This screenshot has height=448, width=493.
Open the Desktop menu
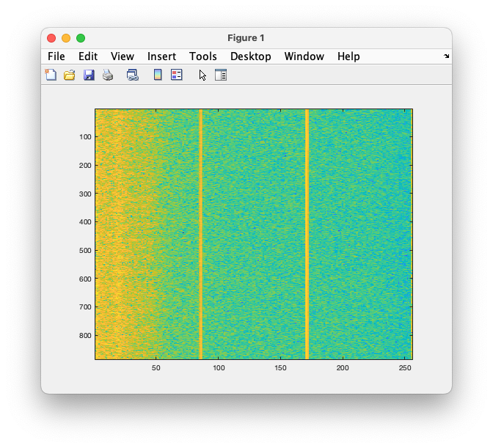click(x=251, y=56)
